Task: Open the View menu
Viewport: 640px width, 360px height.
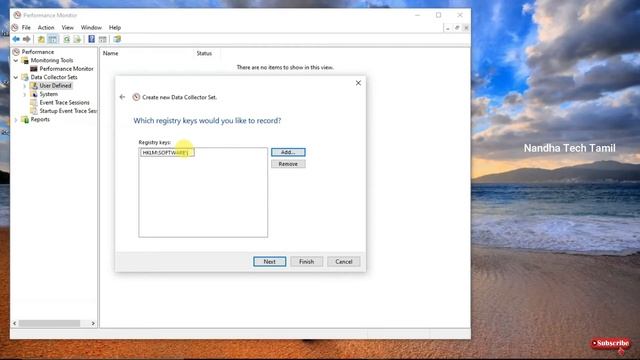Action: coord(67,27)
